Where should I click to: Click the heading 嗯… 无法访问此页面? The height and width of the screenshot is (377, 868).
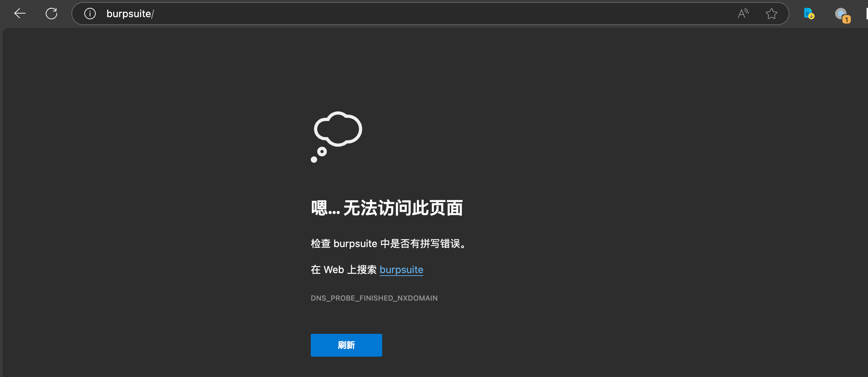(x=387, y=208)
